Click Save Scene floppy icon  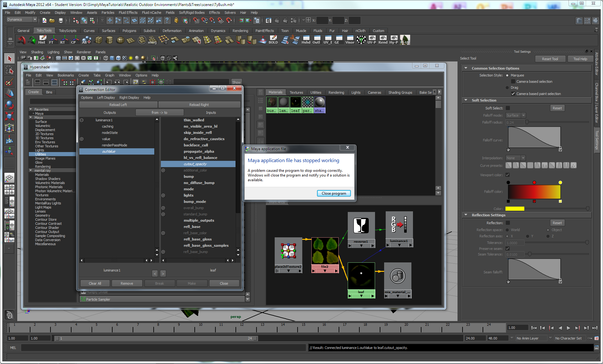61,20
